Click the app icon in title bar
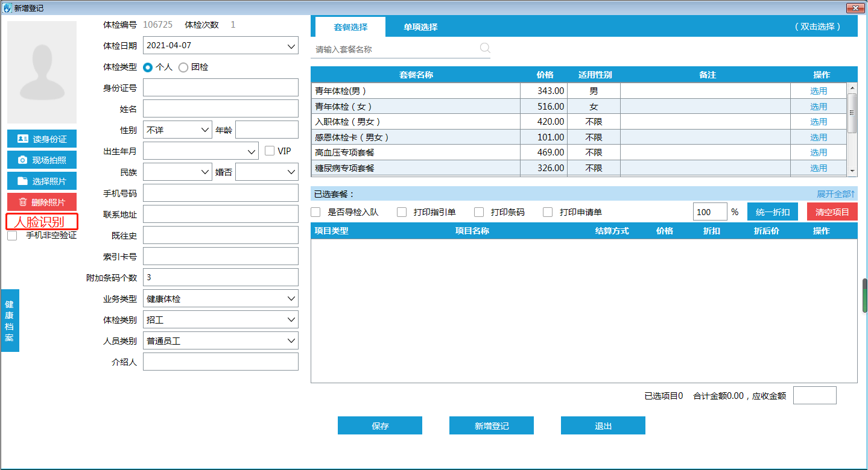868x470 pixels. click(x=7, y=8)
